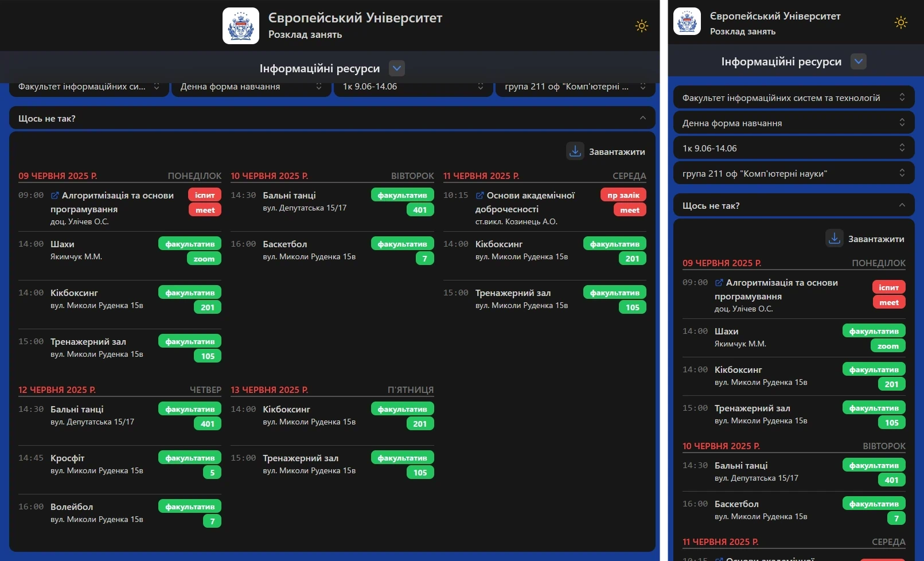Viewport: 924px width, 561px height.
Task: Click external link icon by Основи академічної доброчесності
Action: click(x=479, y=195)
